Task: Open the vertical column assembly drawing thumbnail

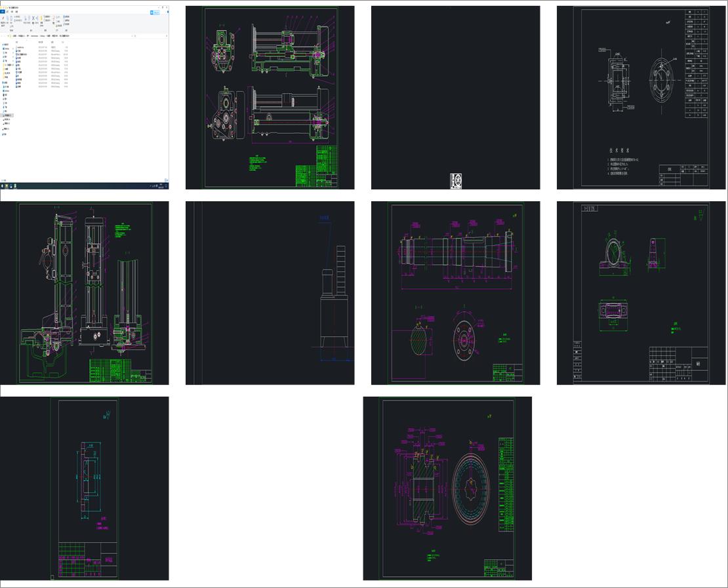Action: click(x=84, y=293)
